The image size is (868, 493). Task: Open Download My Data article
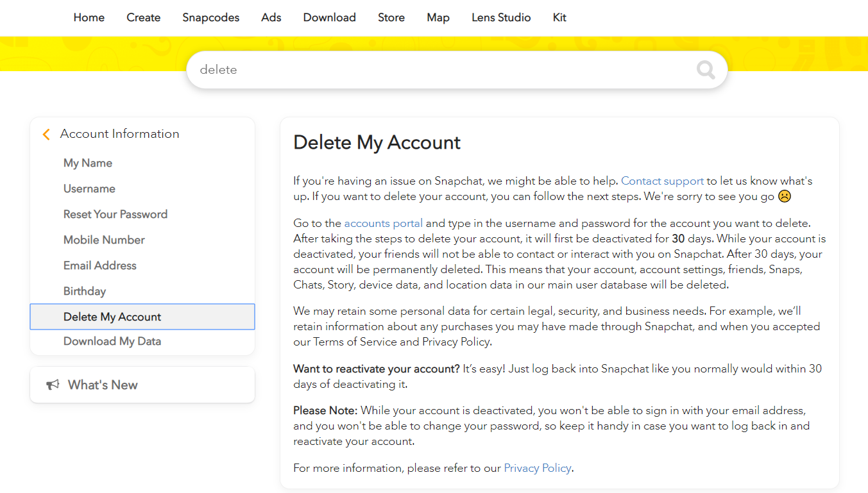tap(112, 341)
